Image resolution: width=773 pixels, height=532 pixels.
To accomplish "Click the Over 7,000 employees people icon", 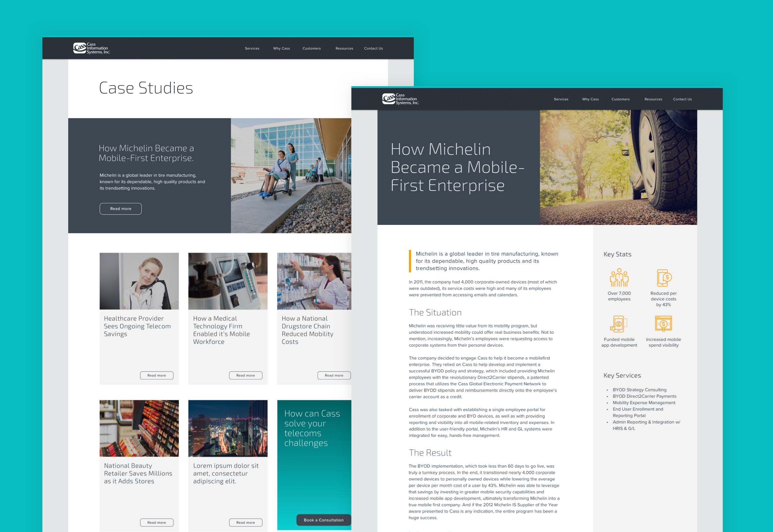I will (619, 278).
